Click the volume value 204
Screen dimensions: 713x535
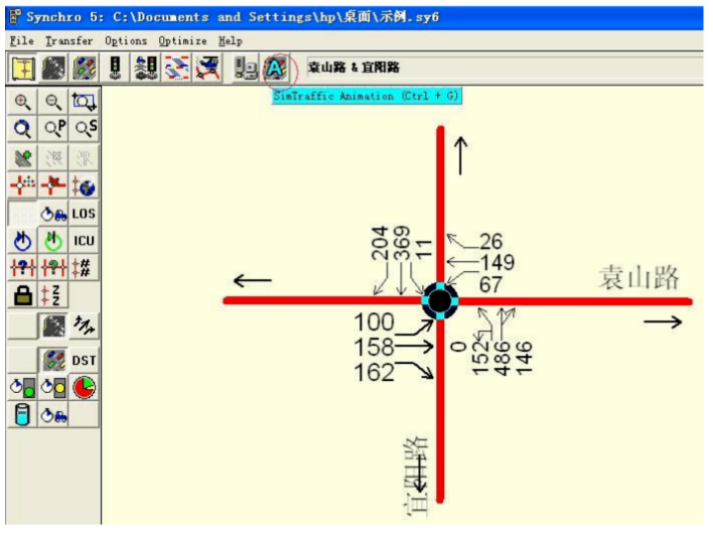point(379,243)
